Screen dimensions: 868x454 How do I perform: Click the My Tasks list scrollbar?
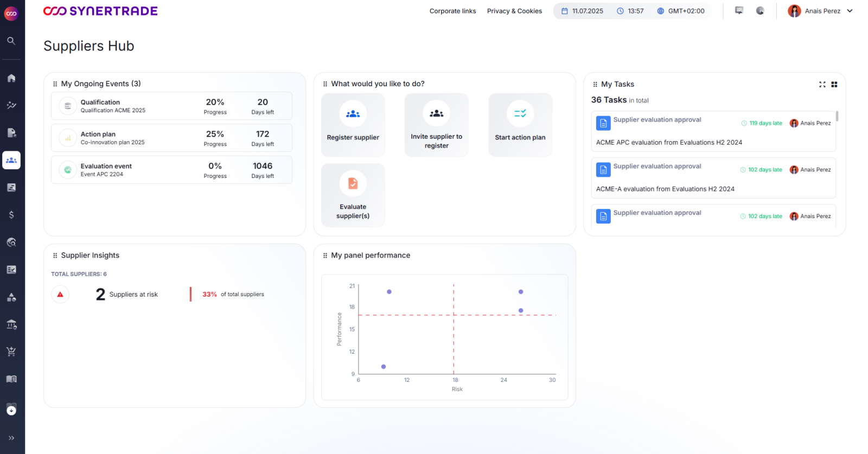[x=837, y=116]
